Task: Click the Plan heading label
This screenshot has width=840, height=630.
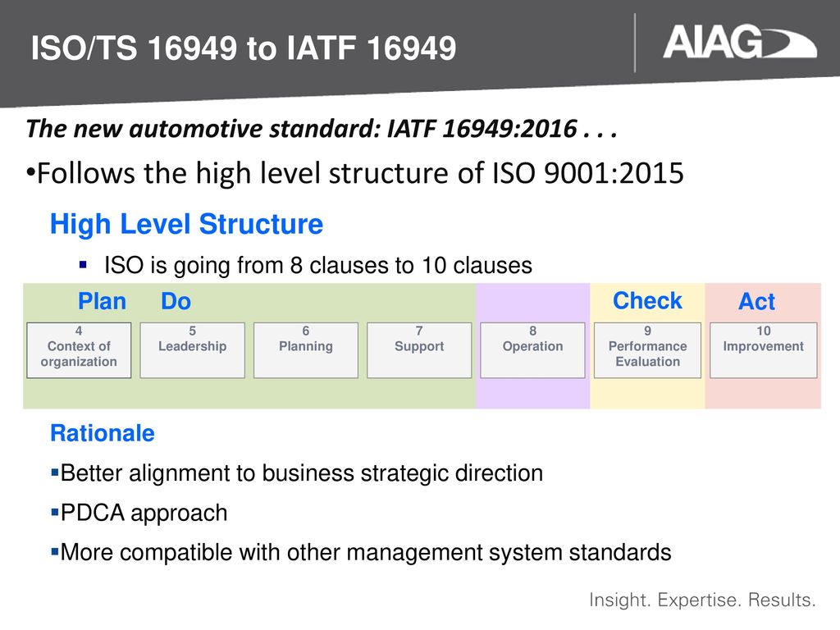Action: pyautogui.click(x=102, y=301)
